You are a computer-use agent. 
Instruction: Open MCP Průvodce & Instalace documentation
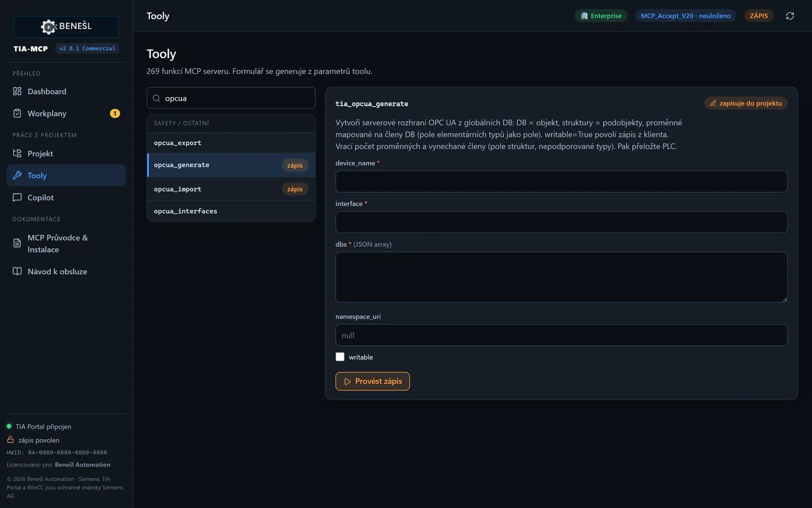[66, 243]
